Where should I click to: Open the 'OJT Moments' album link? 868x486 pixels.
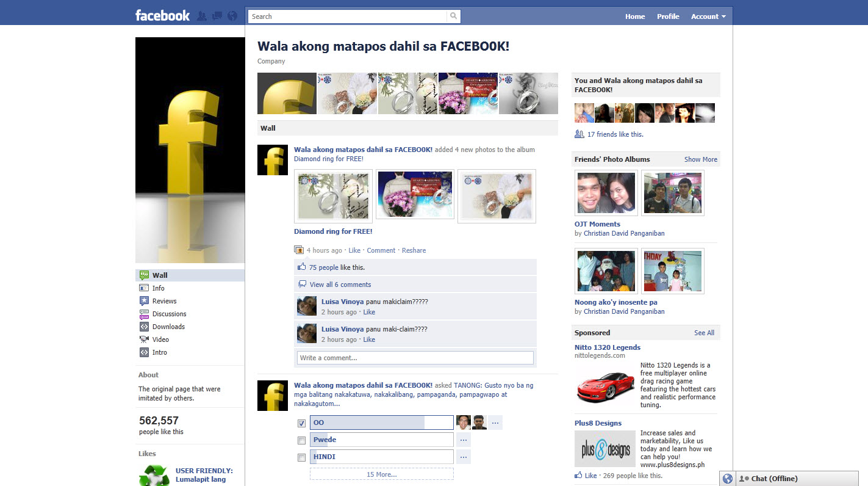pyautogui.click(x=597, y=224)
